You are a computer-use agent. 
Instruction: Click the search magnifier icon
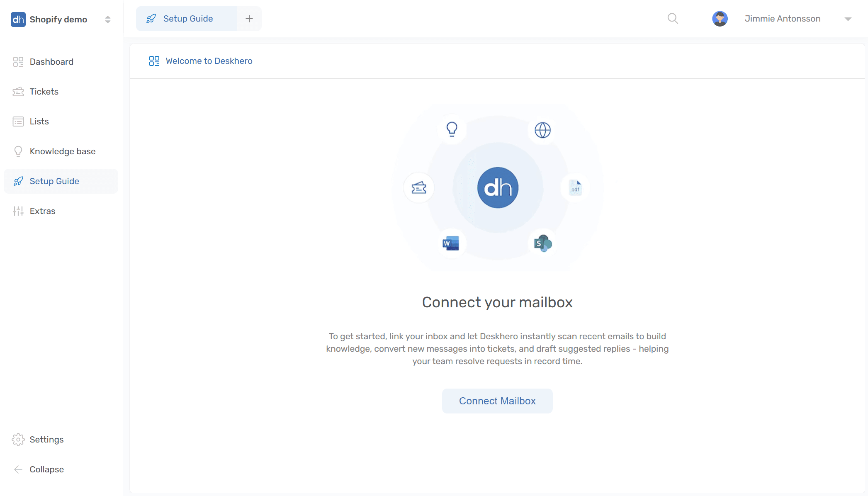(x=673, y=19)
